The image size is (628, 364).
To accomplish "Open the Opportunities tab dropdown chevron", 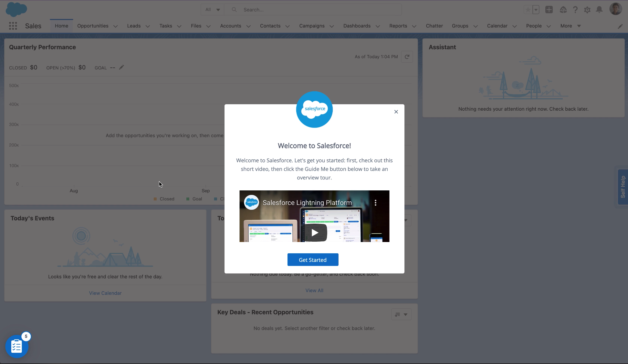I will [115, 26].
